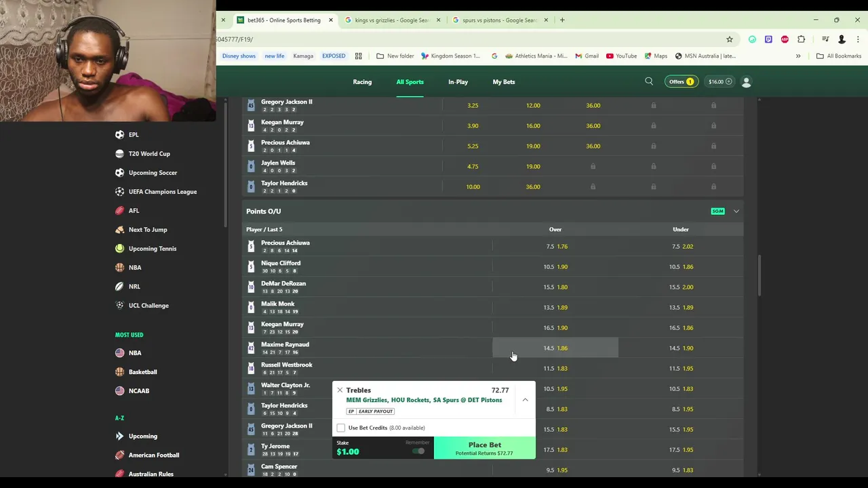868x488 pixels.
Task: Switch to the In-Play tab
Action: point(458,82)
